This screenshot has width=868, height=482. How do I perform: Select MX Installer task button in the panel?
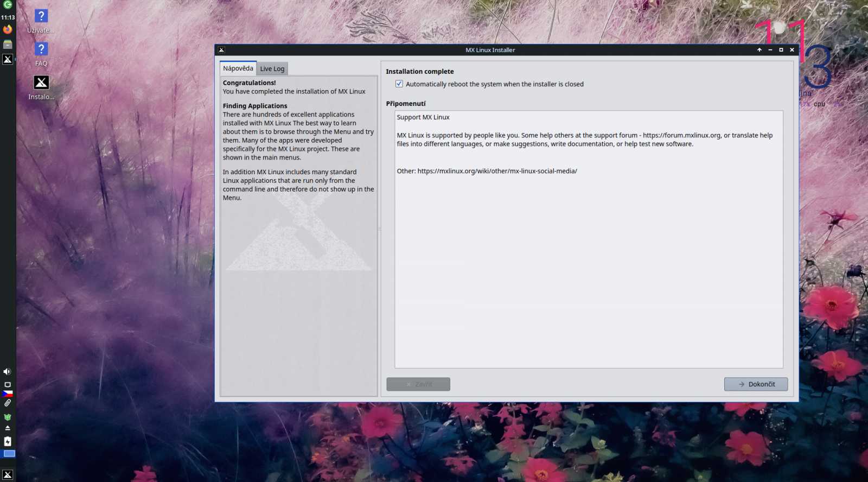point(8,59)
